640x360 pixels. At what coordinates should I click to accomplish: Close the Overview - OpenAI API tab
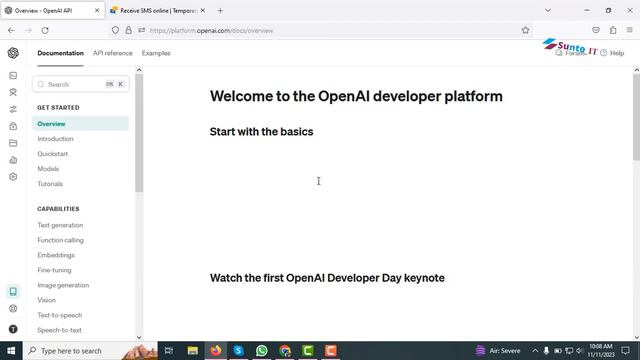97,11
